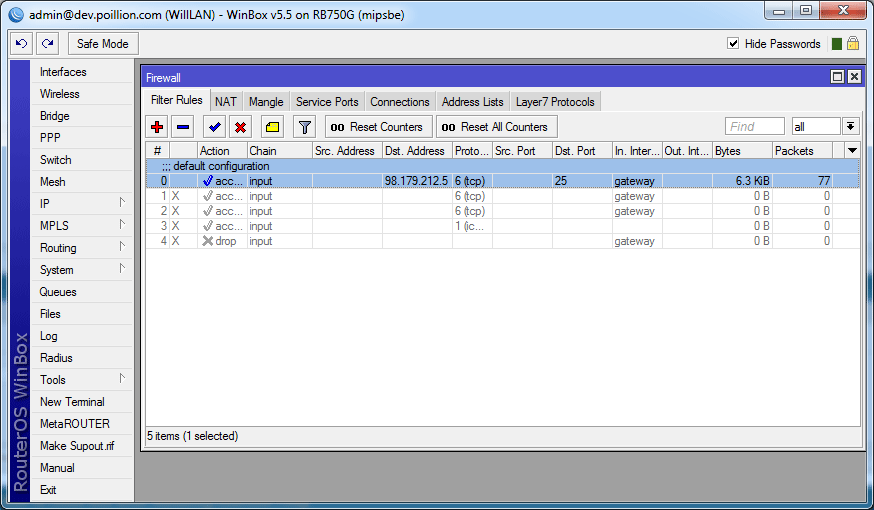Sort by the Dst. Address column header
Viewport: 874px width, 510px height.
(417, 150)
